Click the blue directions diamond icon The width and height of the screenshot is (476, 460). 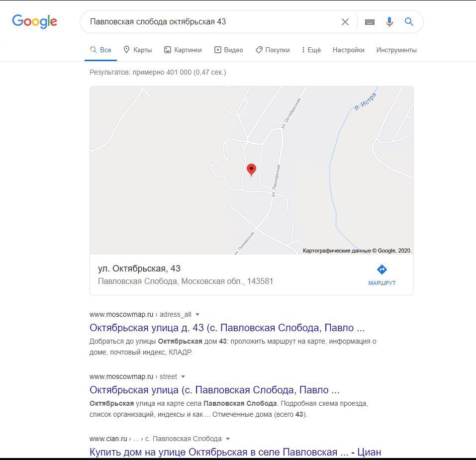point(381,270)
